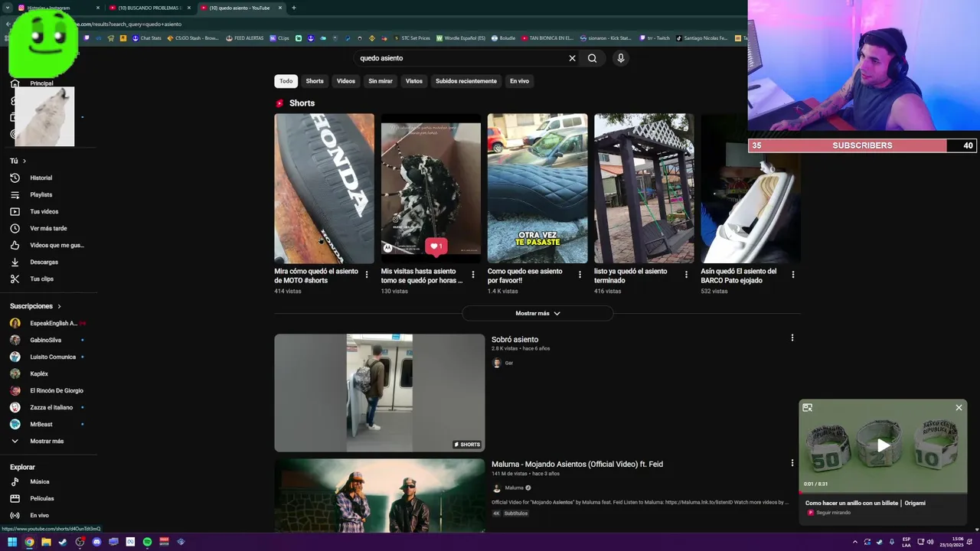Open options menu for BARCO Pato short

(792, 275)
